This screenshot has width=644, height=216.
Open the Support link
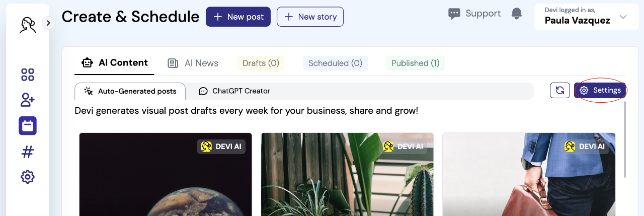(x=474, y=14)
